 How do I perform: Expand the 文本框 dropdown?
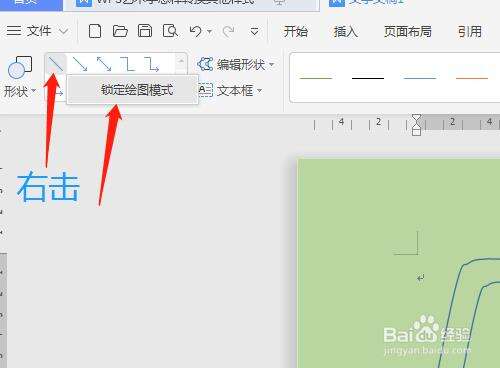[x=231, y=90]
